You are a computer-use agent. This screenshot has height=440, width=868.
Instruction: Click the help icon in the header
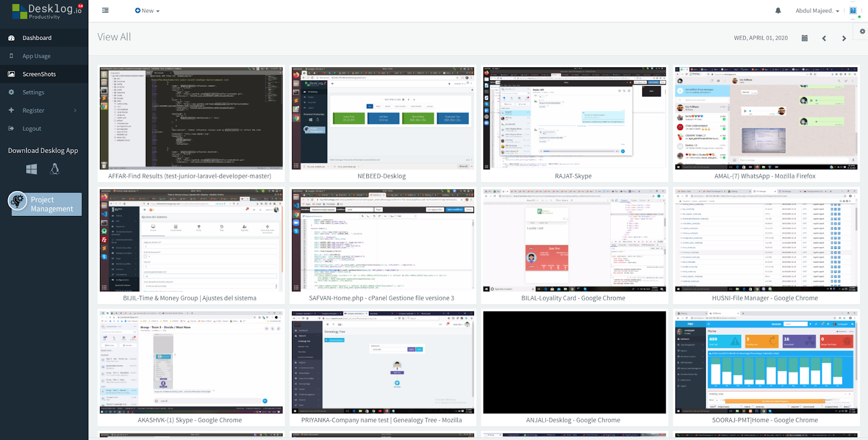pos(853,10)
